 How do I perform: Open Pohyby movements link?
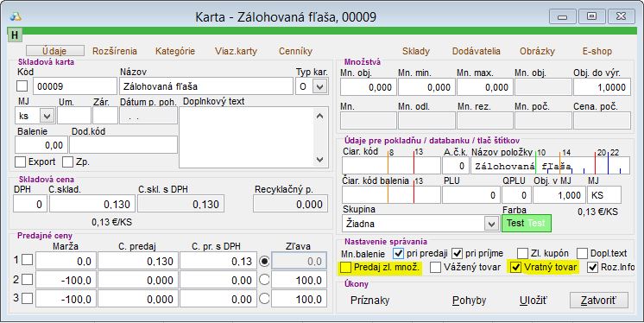469,301
